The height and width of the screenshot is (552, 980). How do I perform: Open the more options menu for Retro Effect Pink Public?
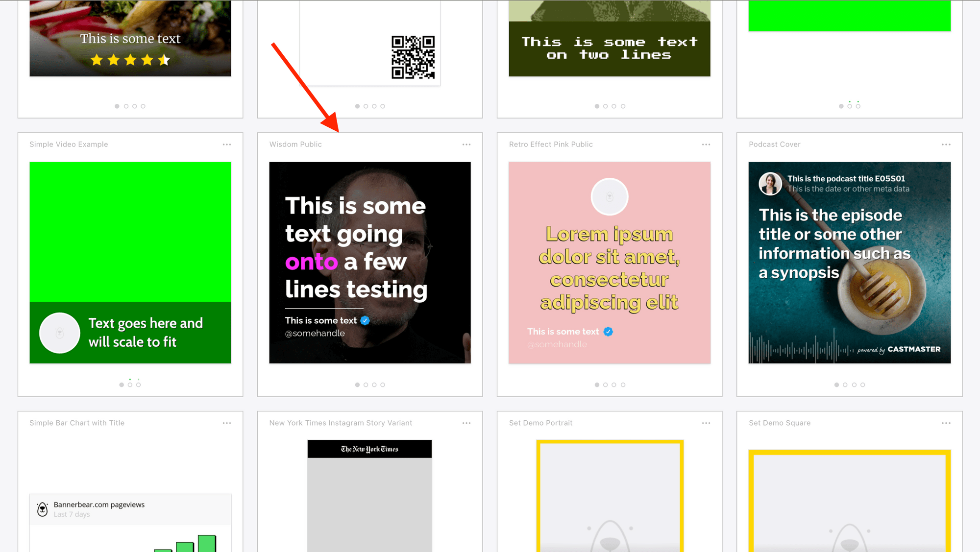706,144
